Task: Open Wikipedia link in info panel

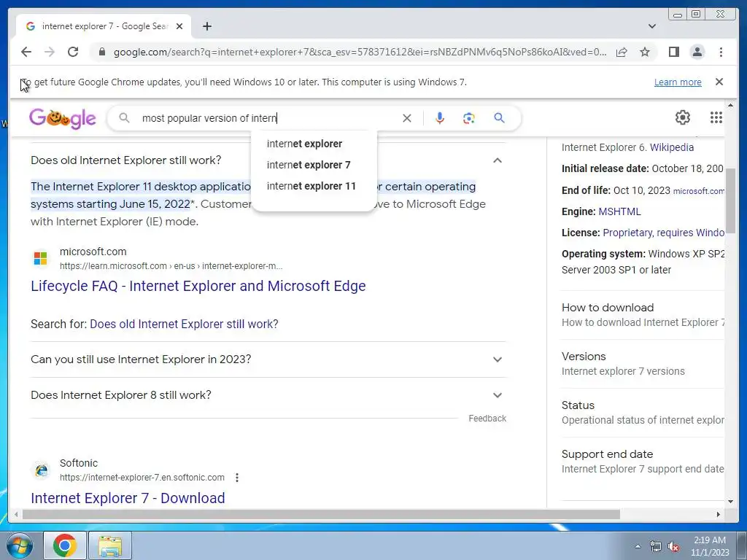Action: pyautogui.click(x=671, y=147)
